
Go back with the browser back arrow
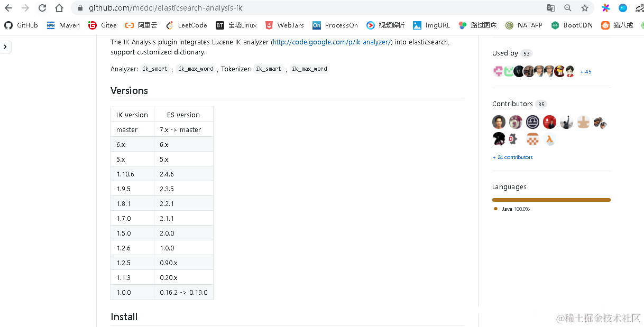[8, 8]
